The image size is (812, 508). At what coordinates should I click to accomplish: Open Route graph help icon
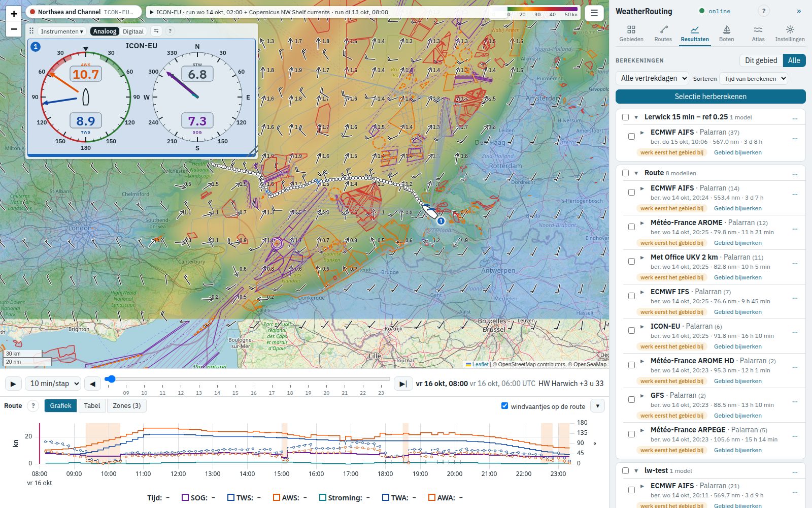click(x=33, y=405)
